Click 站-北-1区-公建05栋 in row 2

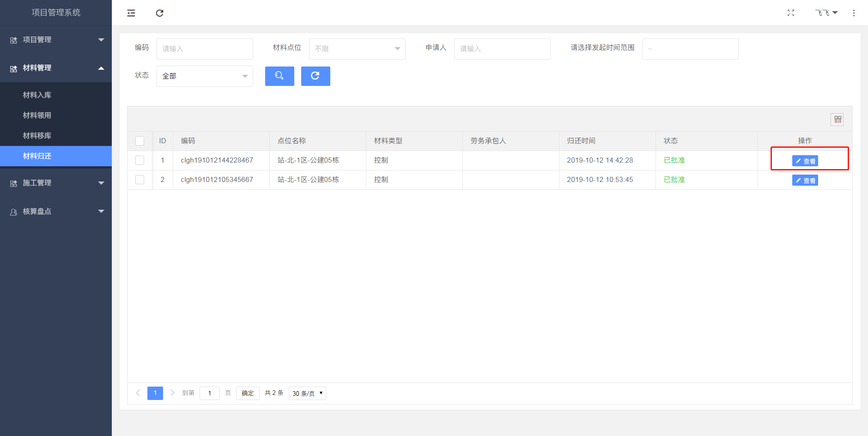[308, 180]
